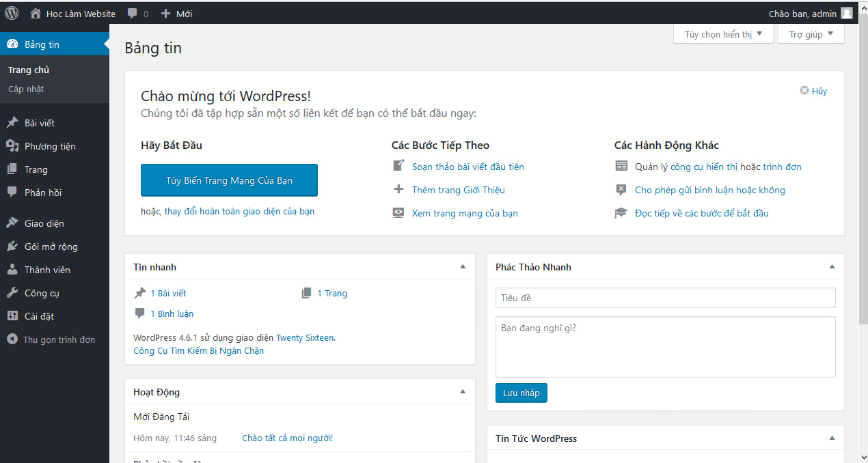The height and width of the screenshot is (463, 868).
Task: Click the Giao diện paintbrush icon in sidebar
Action: click(12, 223)
